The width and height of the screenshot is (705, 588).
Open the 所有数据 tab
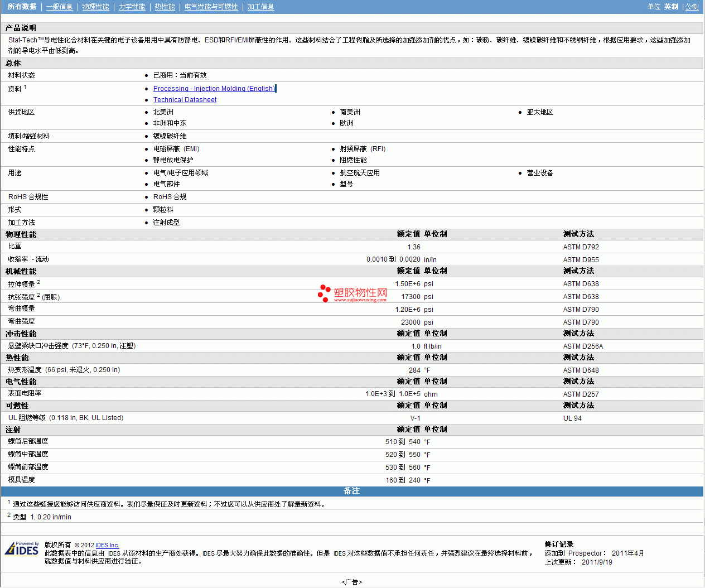click(22, 7)
